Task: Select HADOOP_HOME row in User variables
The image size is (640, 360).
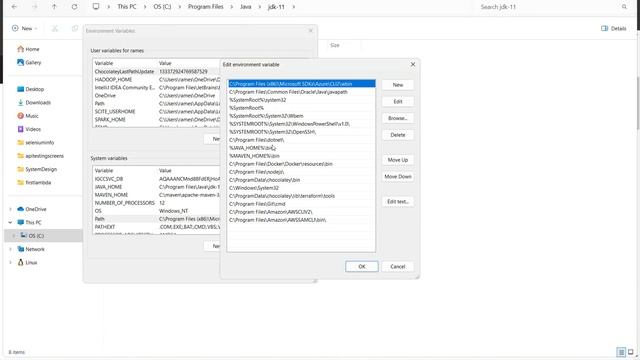Action: tap(157, 80)
